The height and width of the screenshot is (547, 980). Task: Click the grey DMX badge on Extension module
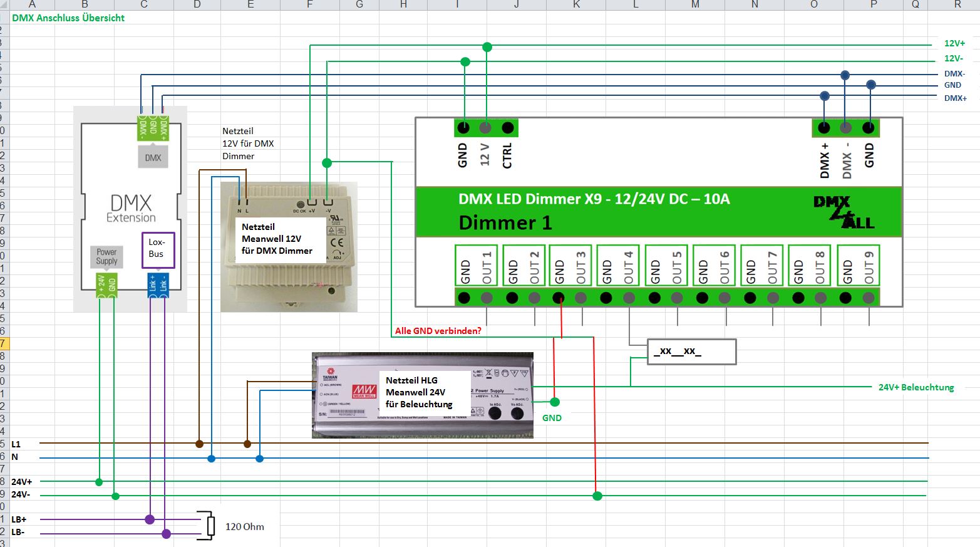(153, 158)
